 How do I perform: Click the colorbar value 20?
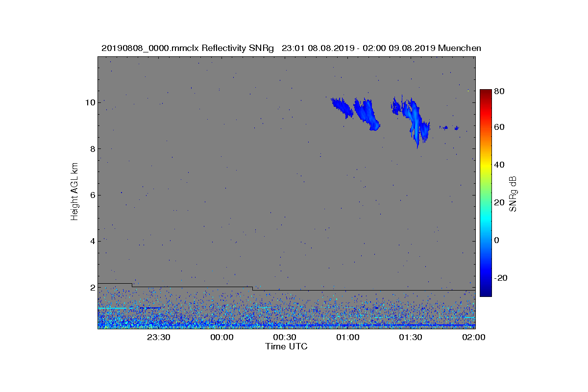point(499,202)
